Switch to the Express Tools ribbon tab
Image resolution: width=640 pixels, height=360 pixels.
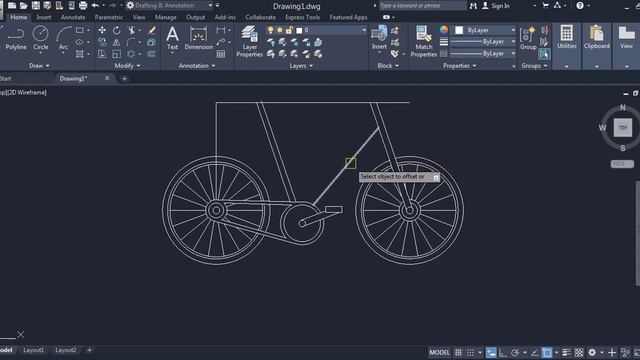pos(302,18)
